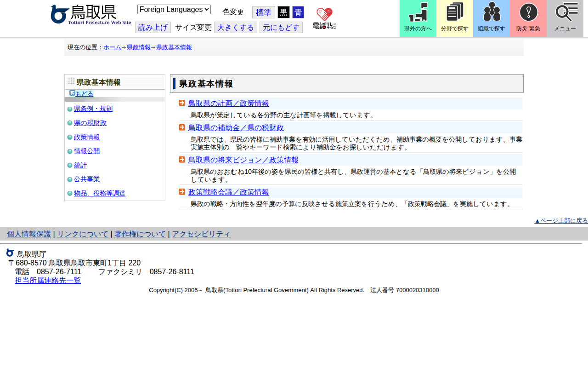Screen dimensions: 588x368
Task: Activate the 読み上げ read-aloud feature
Action: (x=153, y=28)
